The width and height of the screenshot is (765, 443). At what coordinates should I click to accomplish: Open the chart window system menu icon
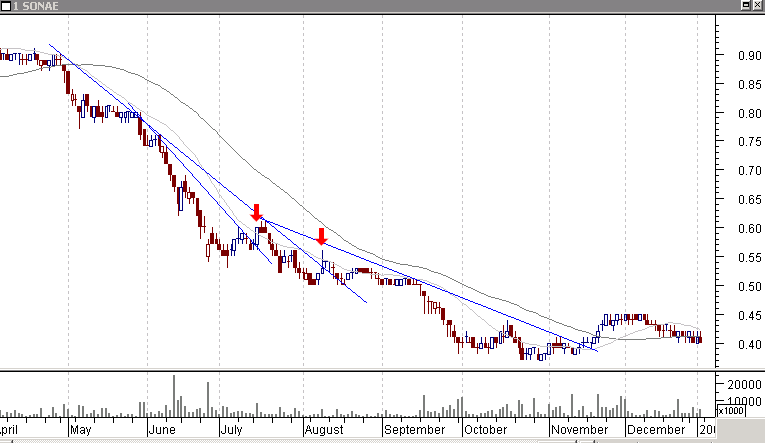coord(5,6)
